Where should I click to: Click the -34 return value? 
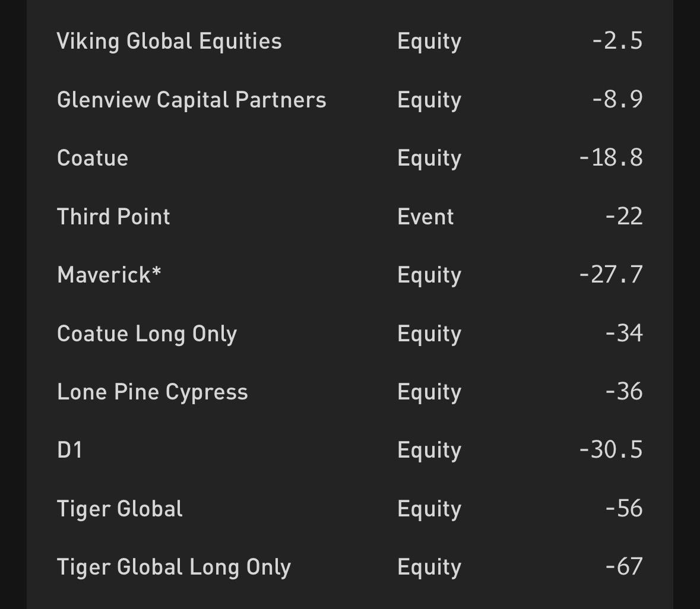(623, 333)
